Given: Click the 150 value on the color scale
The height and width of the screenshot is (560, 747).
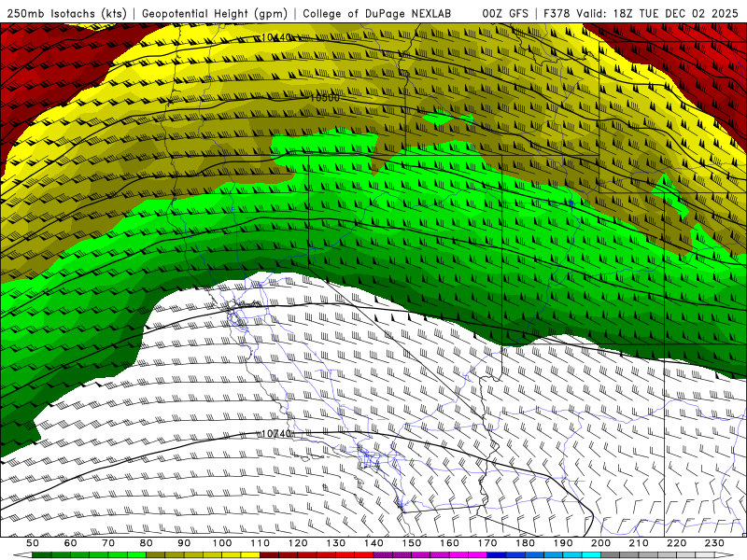Looking at the screenshot, I should (x=412, y=543).
